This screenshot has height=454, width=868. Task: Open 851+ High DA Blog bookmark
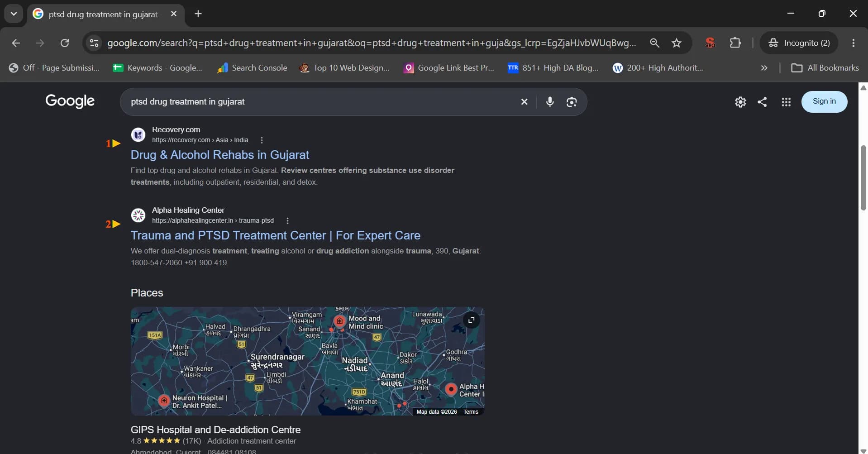[553, 68]
